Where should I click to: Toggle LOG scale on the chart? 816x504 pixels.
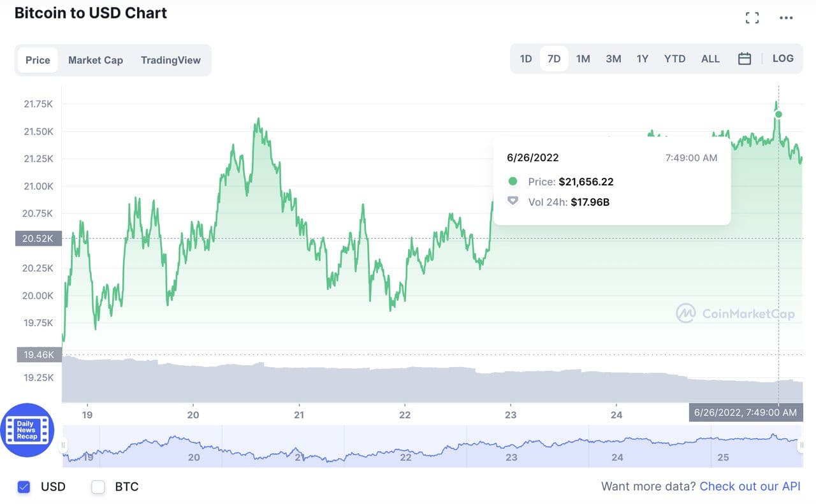tap(783, 59)
